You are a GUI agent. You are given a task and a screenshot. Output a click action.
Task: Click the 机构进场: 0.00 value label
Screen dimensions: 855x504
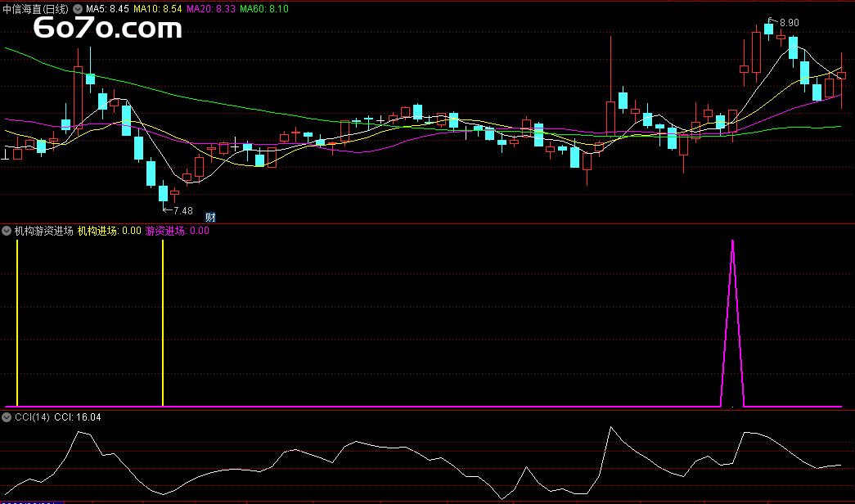(109, 231)
